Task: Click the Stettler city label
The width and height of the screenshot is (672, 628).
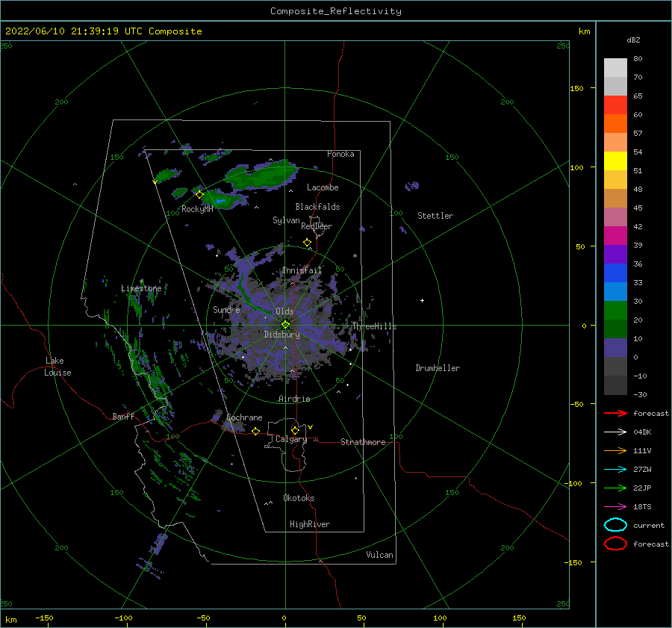Action: click(435, 216)
